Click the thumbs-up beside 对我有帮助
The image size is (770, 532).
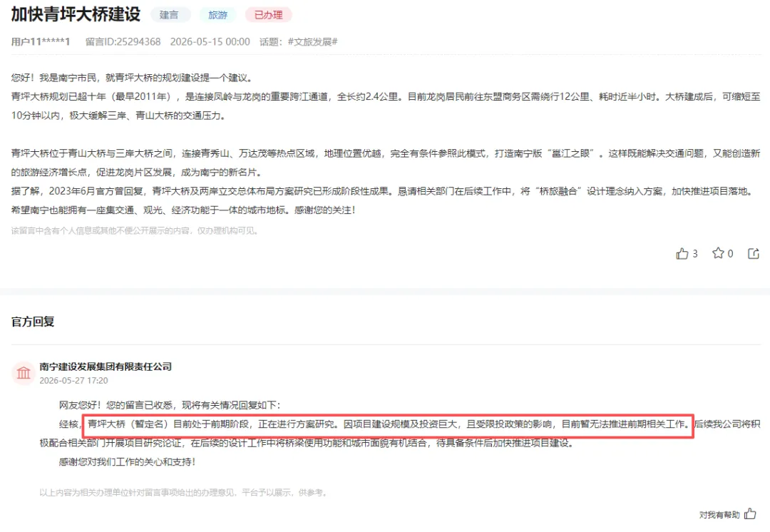pos(750,514)
